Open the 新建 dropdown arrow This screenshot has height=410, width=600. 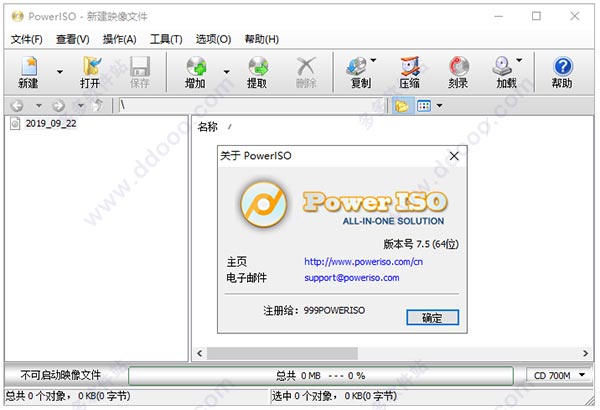[60, 72]
